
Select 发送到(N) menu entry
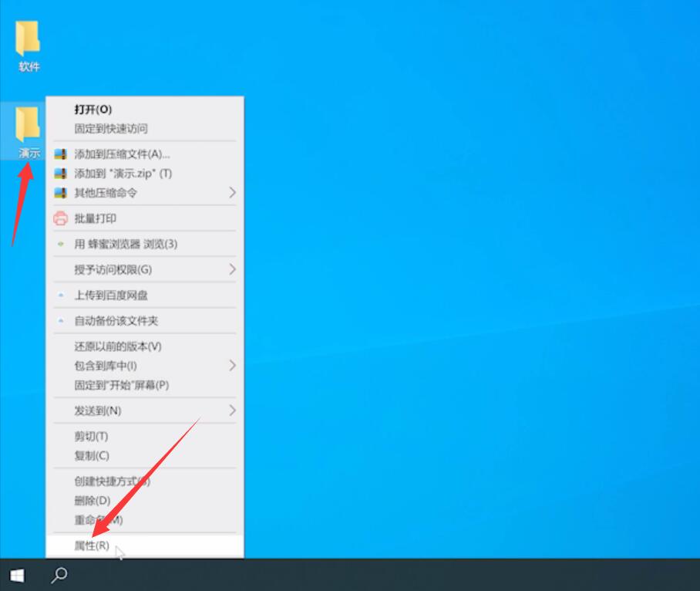145,410
